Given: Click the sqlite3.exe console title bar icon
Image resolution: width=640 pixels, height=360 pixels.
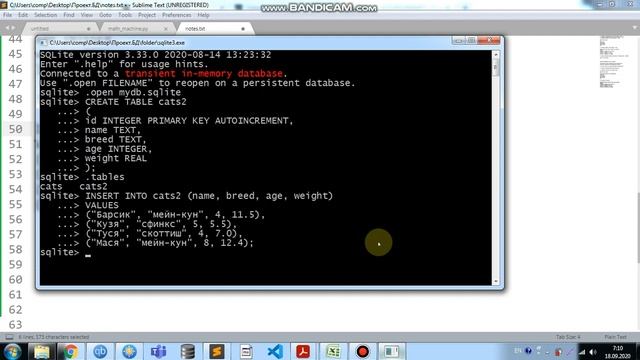Looking at the screenshot, I should pos(43,42).
